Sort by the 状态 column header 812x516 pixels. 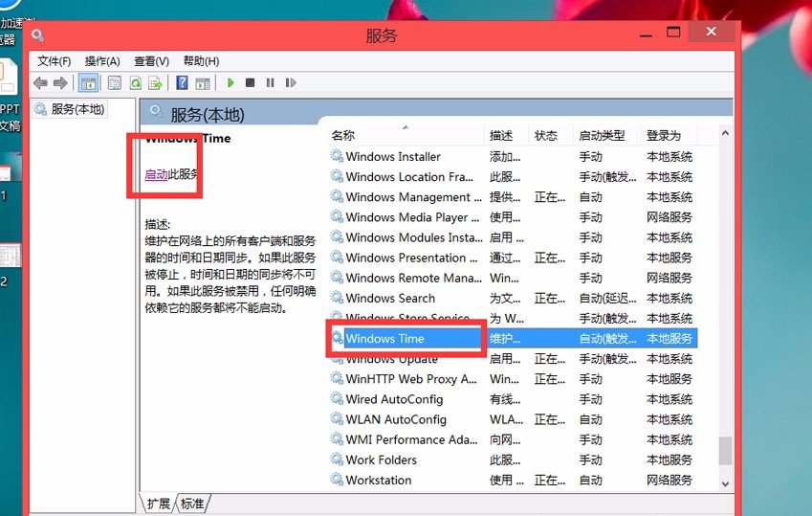click(x=546, y=136)
